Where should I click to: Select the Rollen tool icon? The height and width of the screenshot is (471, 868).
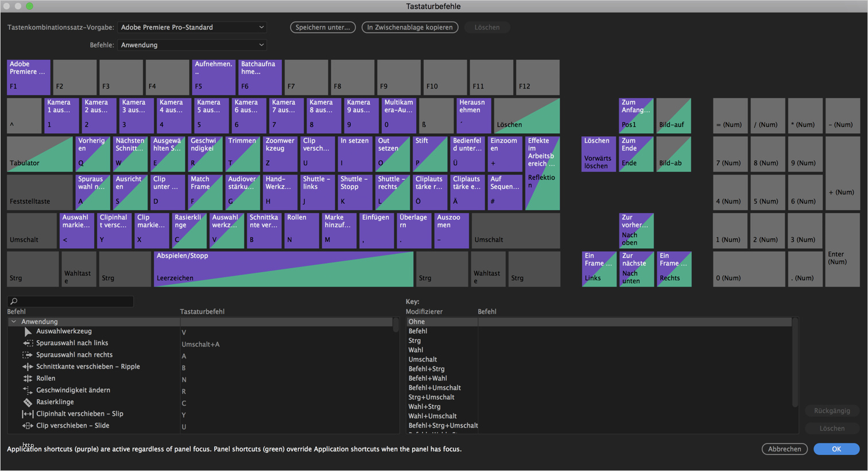[28, 379]
